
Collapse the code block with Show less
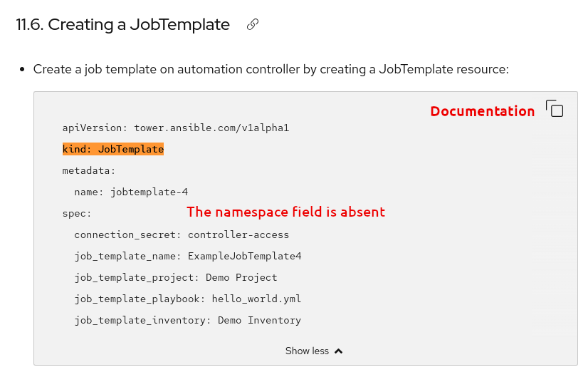click(307, 351)
